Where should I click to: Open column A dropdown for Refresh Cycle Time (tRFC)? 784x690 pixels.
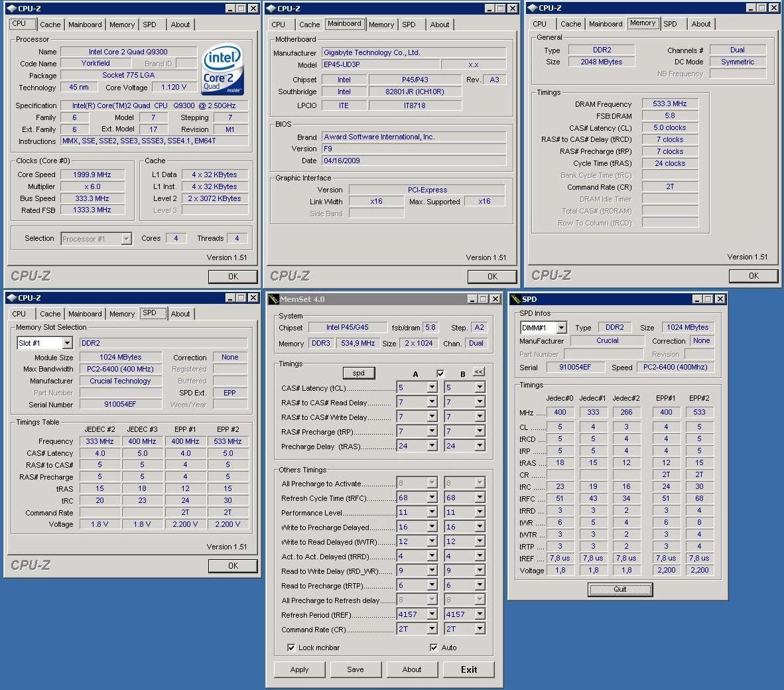click(x=432, y=498)
